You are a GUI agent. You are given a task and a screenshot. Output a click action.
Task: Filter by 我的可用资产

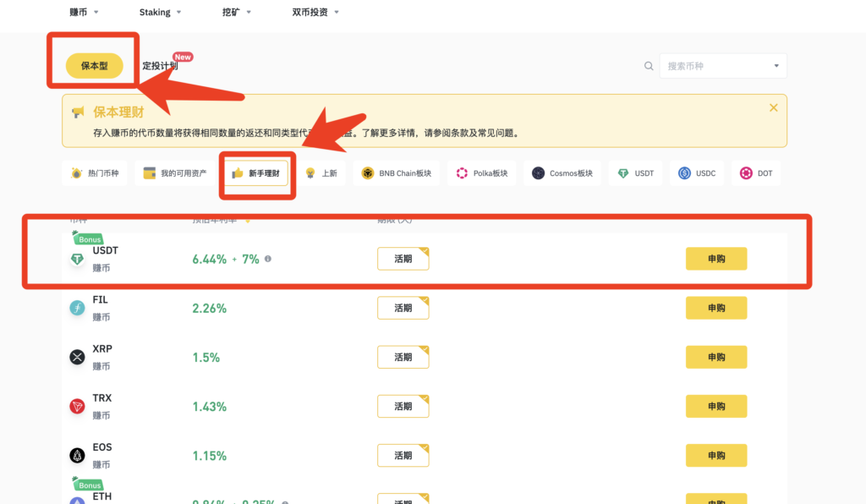coord(174,173)
